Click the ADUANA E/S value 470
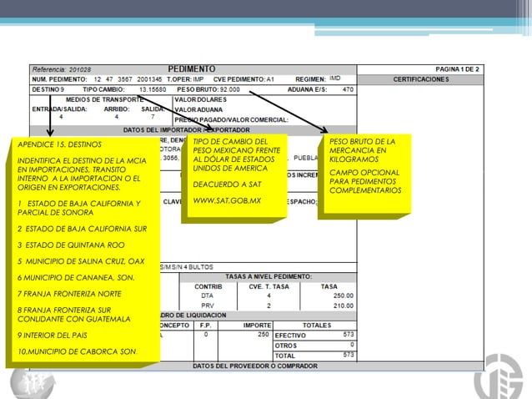Image resolution: width=532 pixels, height=399 pixels. pos(348,89)
